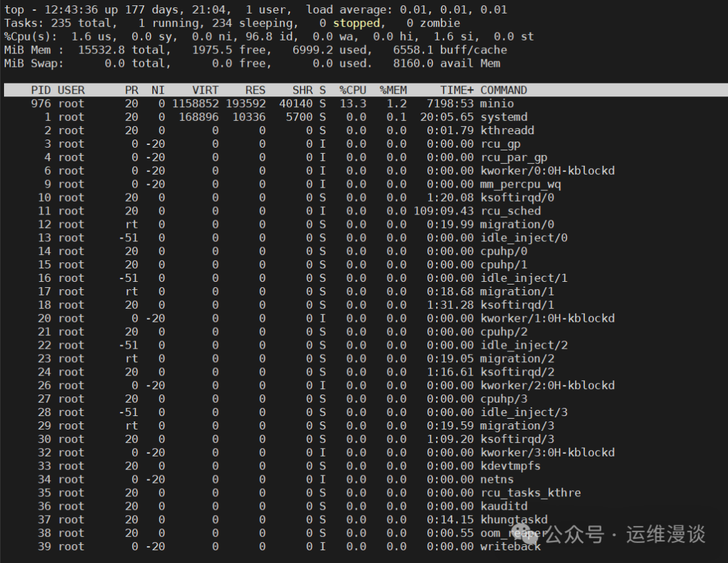
Task: Click the VIRT column header
Action: (205, 90)
